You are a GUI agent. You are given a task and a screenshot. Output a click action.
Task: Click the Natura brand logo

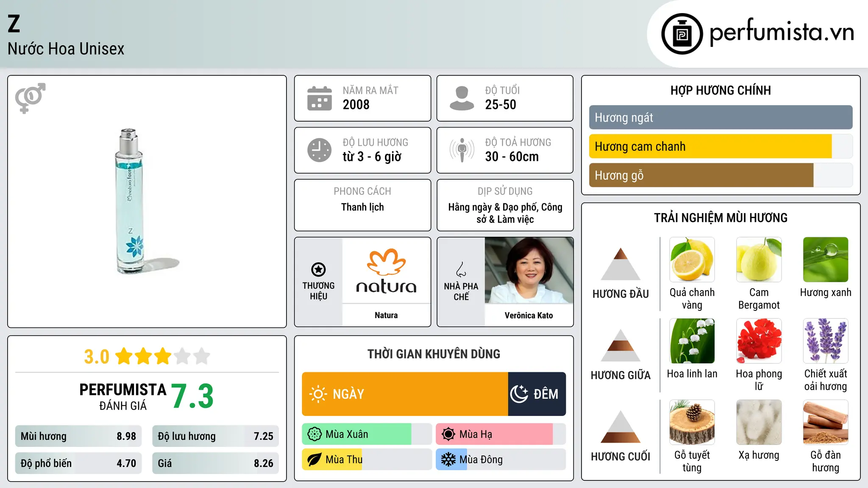click(386, 270)
